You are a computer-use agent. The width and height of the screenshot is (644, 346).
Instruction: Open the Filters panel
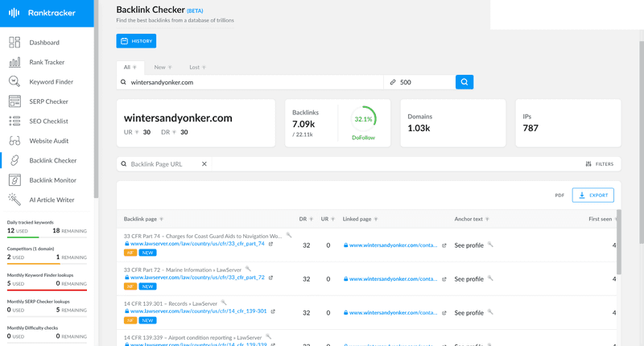(x=600, y=164)
